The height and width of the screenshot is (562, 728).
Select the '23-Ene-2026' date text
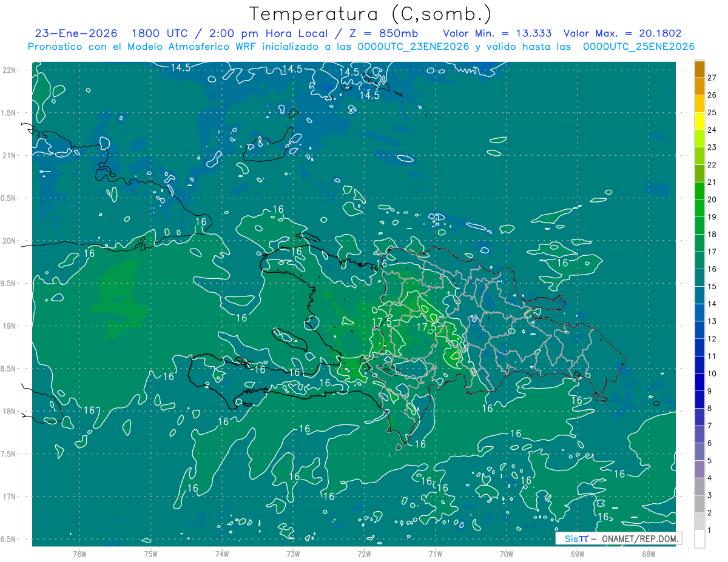coord(76,33)
